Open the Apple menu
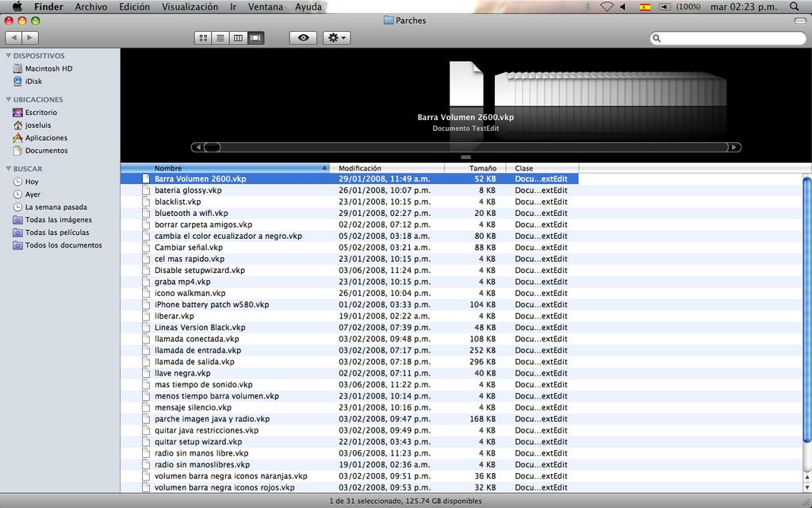 tap(17, 6)
